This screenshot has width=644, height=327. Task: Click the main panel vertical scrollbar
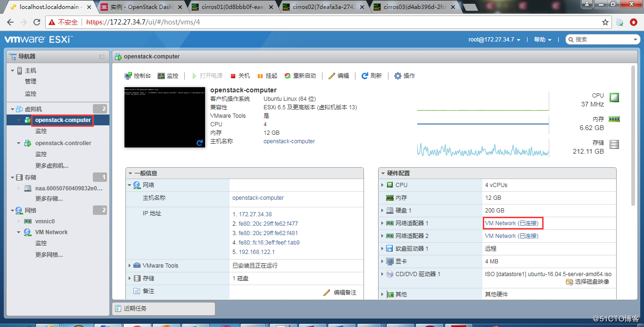(633, 137)
